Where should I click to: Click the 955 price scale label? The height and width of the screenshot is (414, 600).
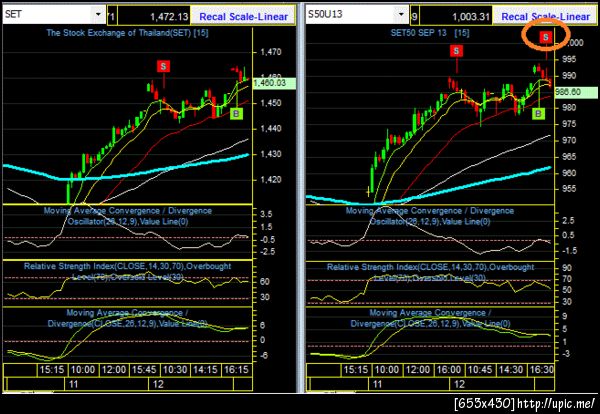point(569,189)
